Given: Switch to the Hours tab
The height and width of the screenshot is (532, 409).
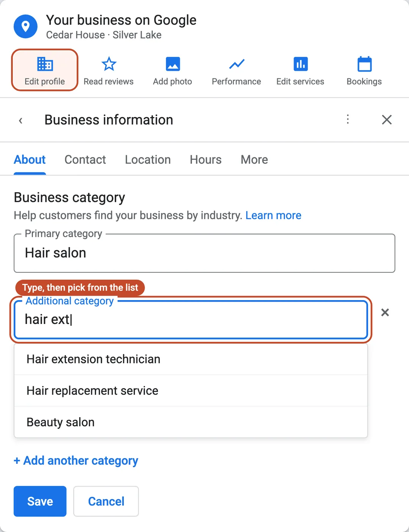Looking at the screenshot, I should 206,160.
